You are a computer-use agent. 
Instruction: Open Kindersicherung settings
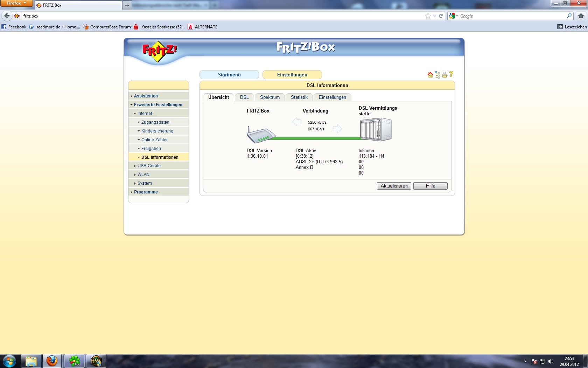click(x=159, y=131)
